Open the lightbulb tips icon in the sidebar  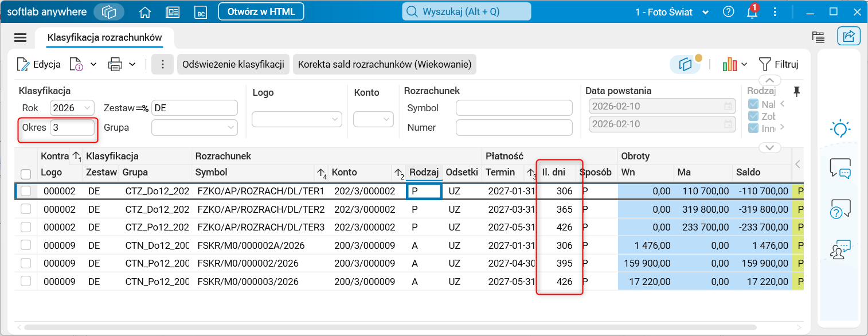840,128
